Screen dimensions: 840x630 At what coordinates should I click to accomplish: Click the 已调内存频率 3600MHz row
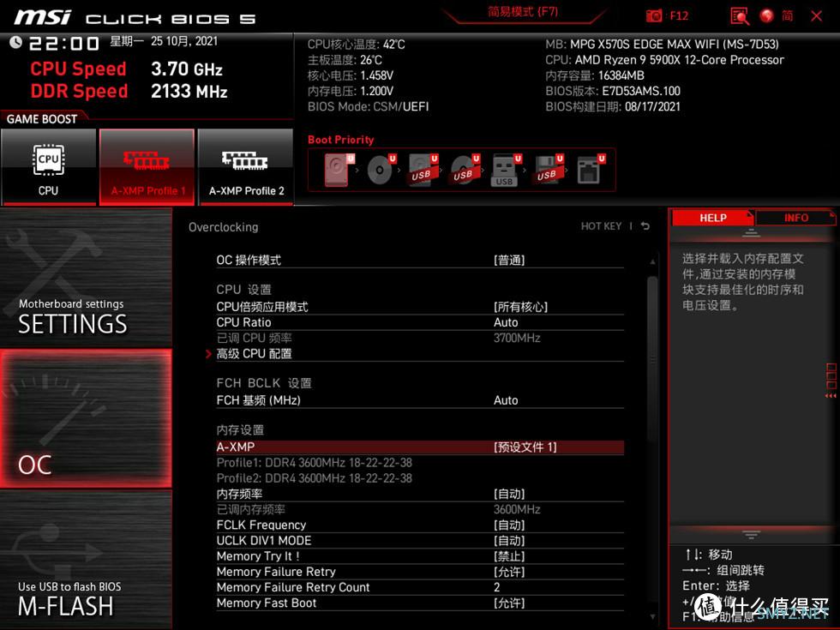coord(420,509)
